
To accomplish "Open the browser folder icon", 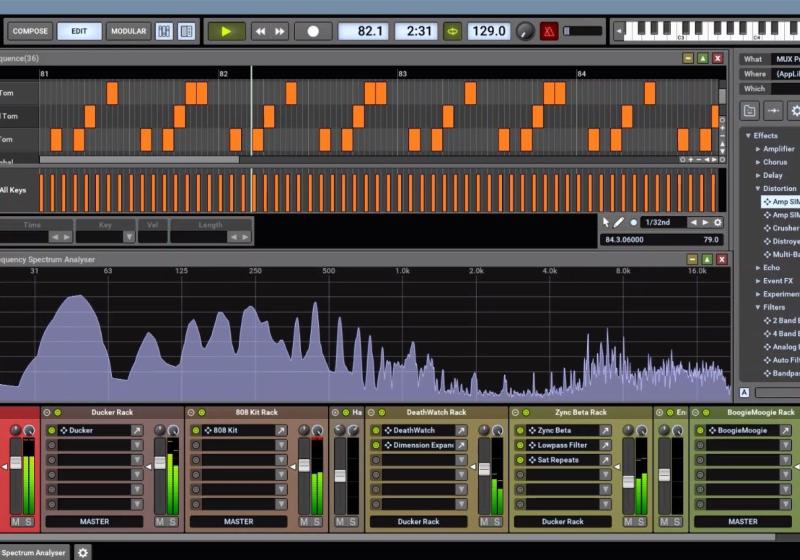I will (750, 110).
